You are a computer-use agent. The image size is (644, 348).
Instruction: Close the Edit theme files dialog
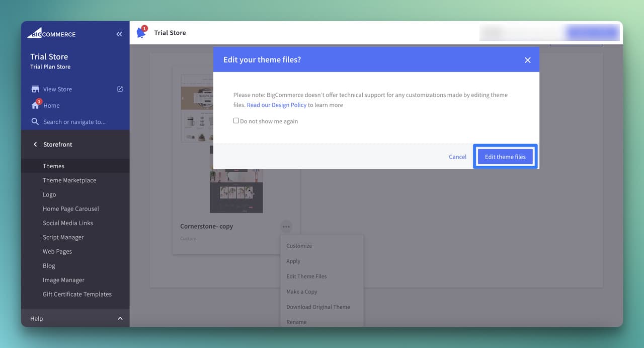pyautogui.click(x=527, y=60)
